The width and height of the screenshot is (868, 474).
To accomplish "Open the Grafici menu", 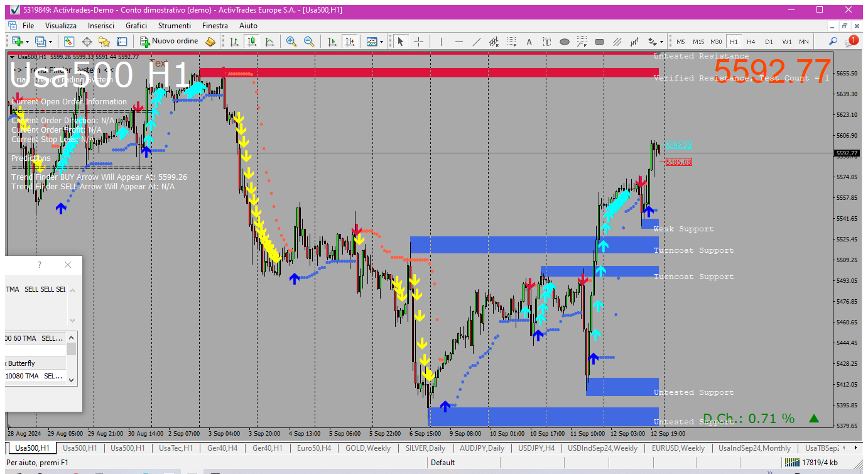I will (136, 26).
